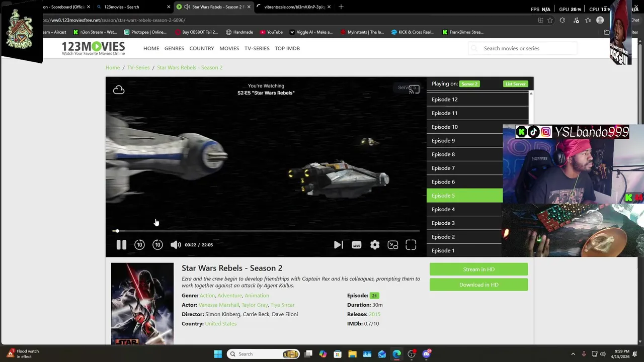Click the episode list scrollbar up arrow
The image size is (644, 362).
tap(531, 94)
